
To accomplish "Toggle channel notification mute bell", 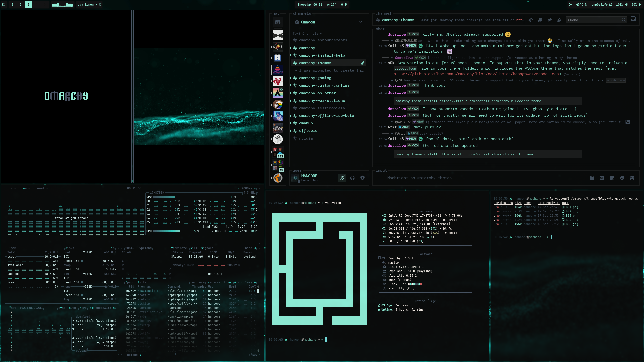I will pyautogui.click(x=540, y=20).
